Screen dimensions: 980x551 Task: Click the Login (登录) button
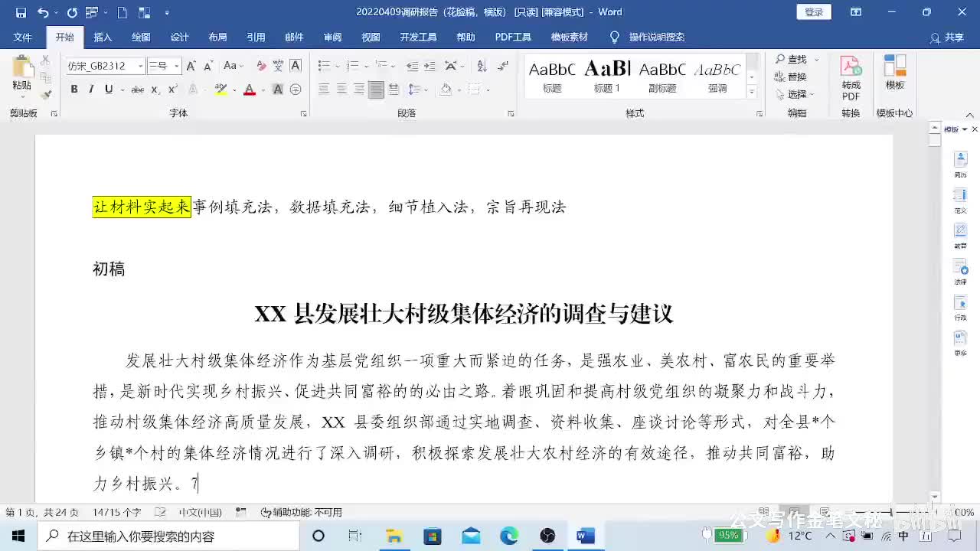point(814,12)
